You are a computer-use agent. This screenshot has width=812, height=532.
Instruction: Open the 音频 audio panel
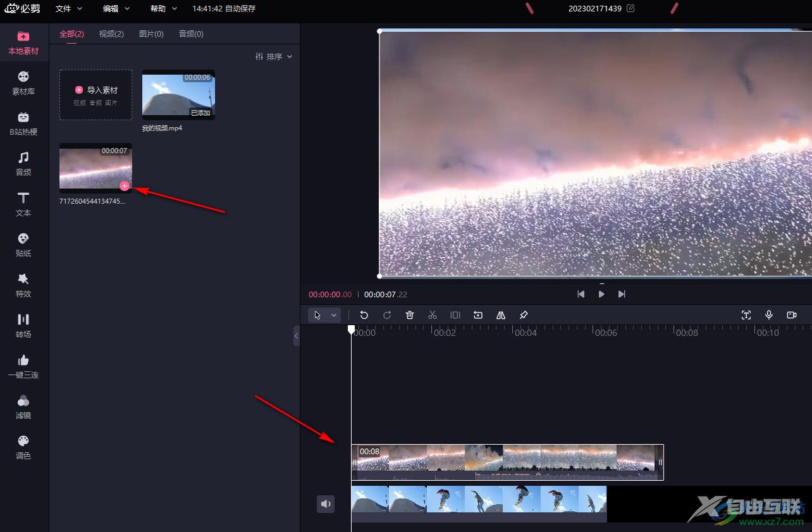tap(23, 164)
